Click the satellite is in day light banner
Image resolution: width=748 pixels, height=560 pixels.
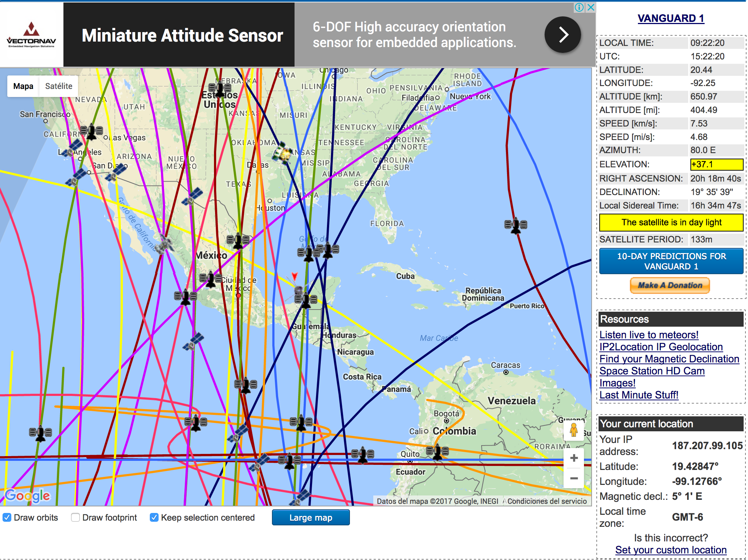coord(671,222)
